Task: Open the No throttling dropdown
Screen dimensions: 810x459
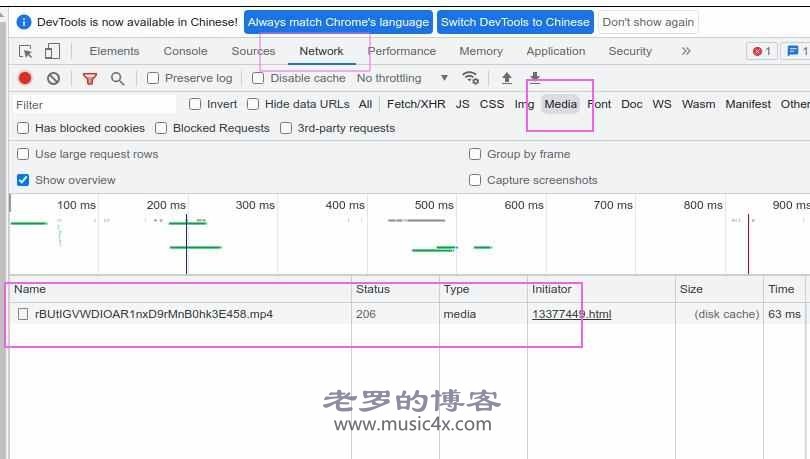Action: [402, 78]
